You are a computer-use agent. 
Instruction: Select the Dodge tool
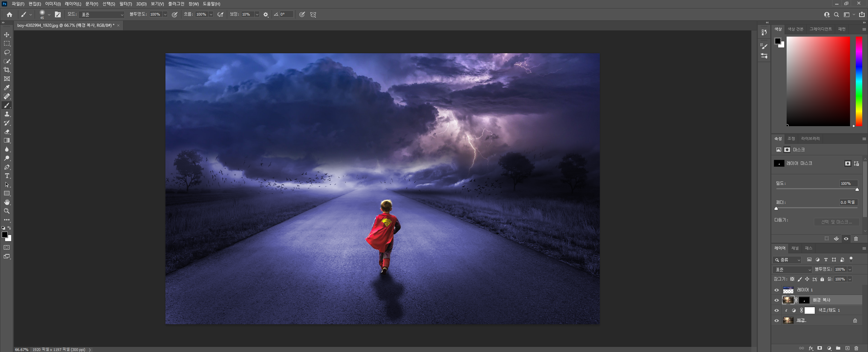point(7,158)
